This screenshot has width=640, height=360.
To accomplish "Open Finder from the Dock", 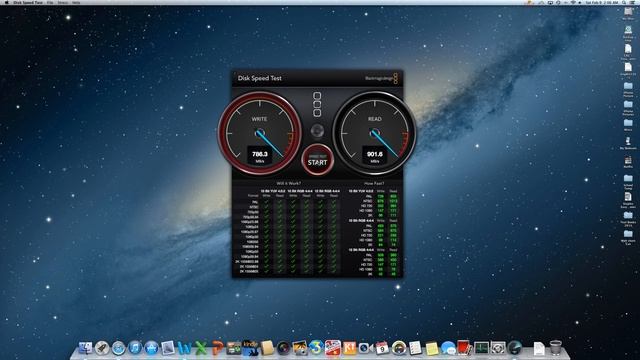I will tap(85, 348).
